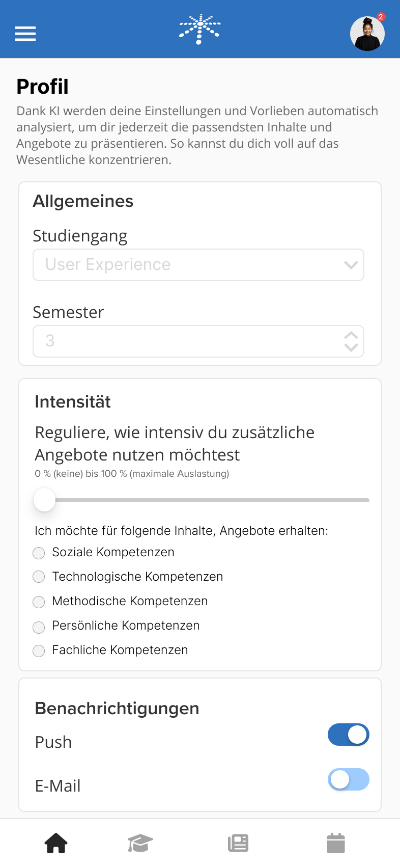Toggle Push notifications switch
This screenshot has height=868, width=400.
point(348,735)
